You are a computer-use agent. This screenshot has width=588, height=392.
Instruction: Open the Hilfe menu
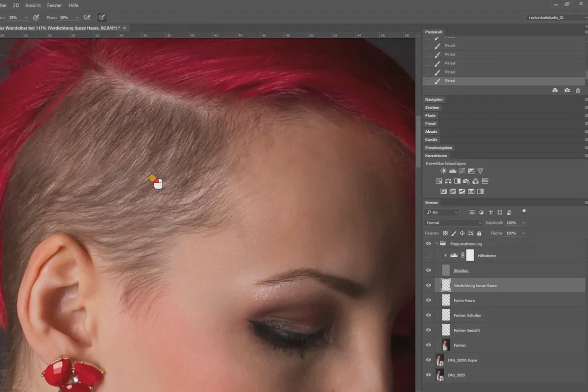tap(73, 5)
